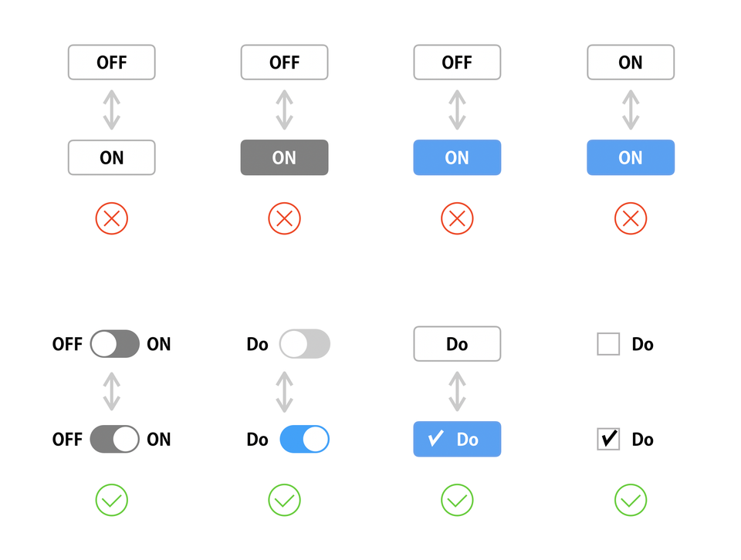Check the empty Do checkbox

(608, 344)
